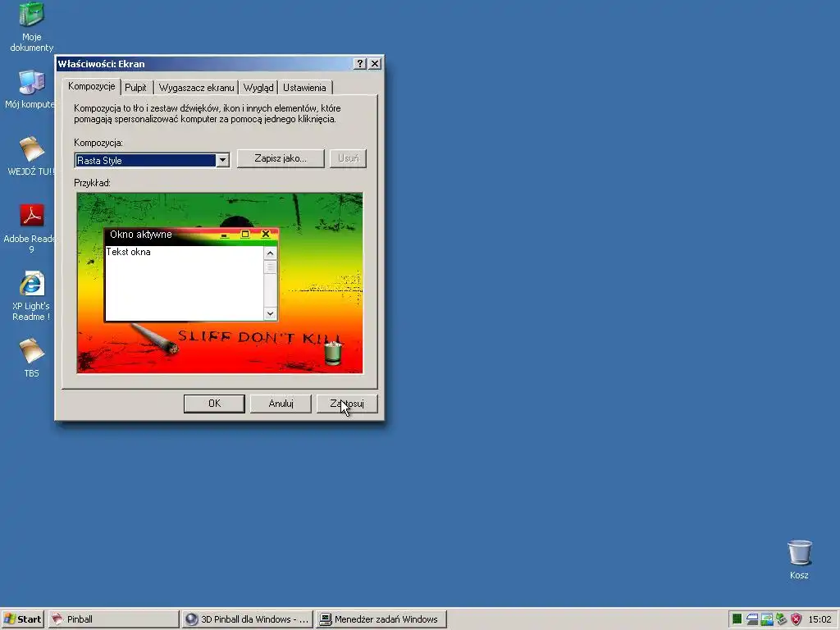Image resolution: width=840 pixels, height=630 pixels.
Task: Open the Ustawienia tab
Action: 304,87
